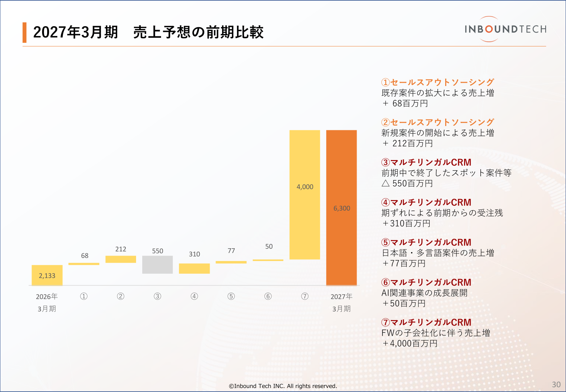Select heading ①セールスアウトソーシング
This screenshot has width=566, height=392.
(x=438, y=82)
